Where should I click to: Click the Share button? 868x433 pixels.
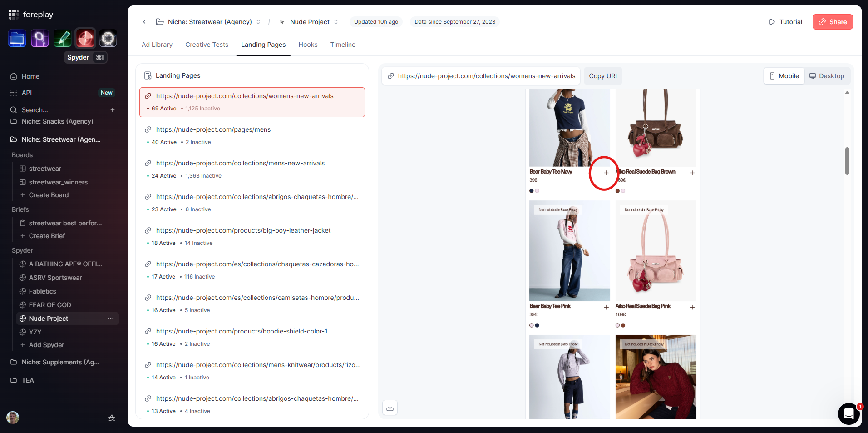pos(833,22)
